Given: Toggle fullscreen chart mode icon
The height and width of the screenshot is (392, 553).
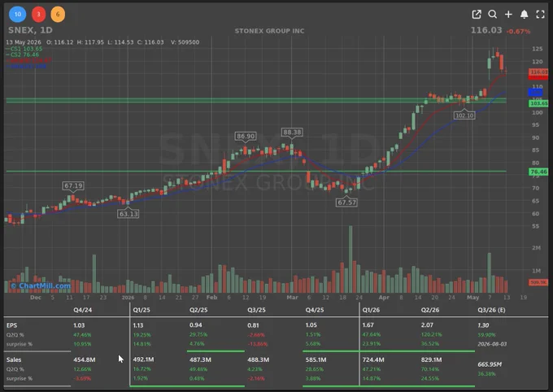Looking at the screenshot, I should point(540,14).
